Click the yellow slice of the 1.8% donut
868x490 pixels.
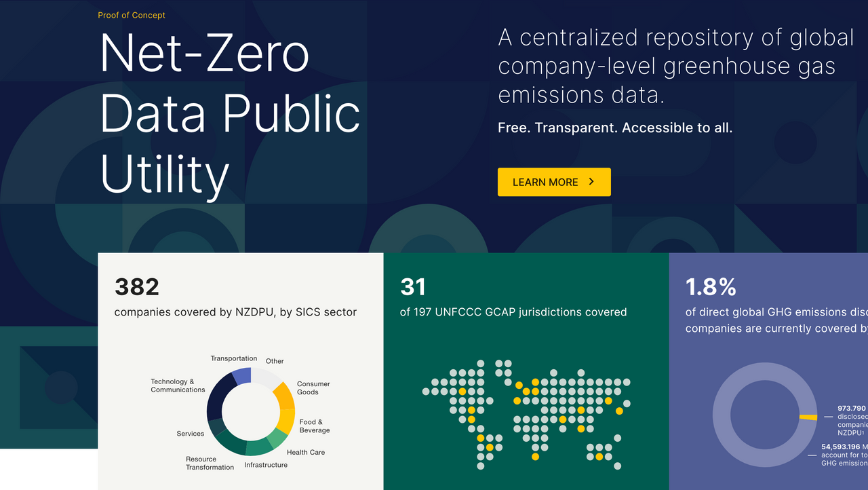tap(808, 417)
